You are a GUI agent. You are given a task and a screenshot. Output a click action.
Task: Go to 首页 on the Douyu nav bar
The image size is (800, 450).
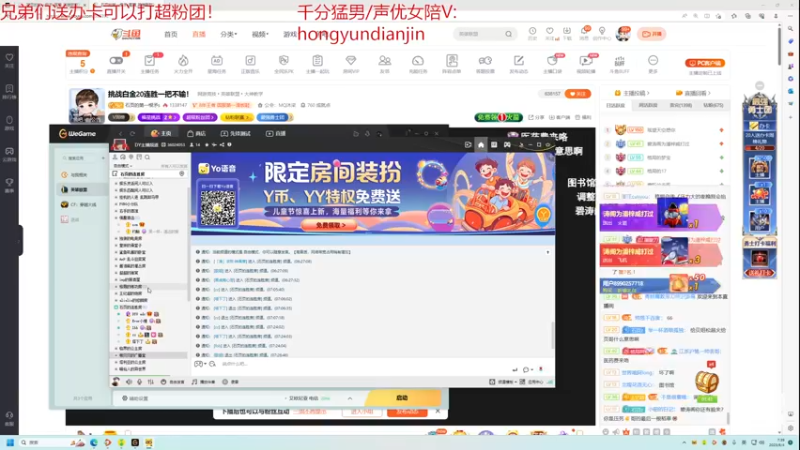pyautogui.click(x=171, y=34)
